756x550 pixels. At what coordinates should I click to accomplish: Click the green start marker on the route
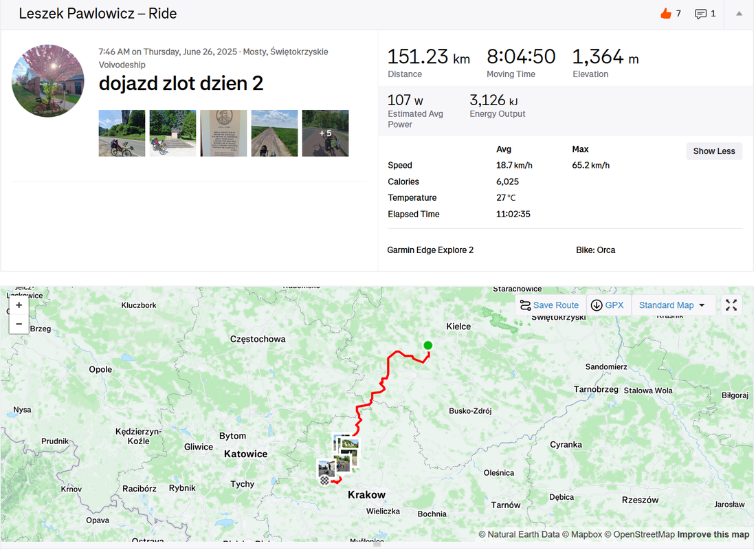click(427, 345)
